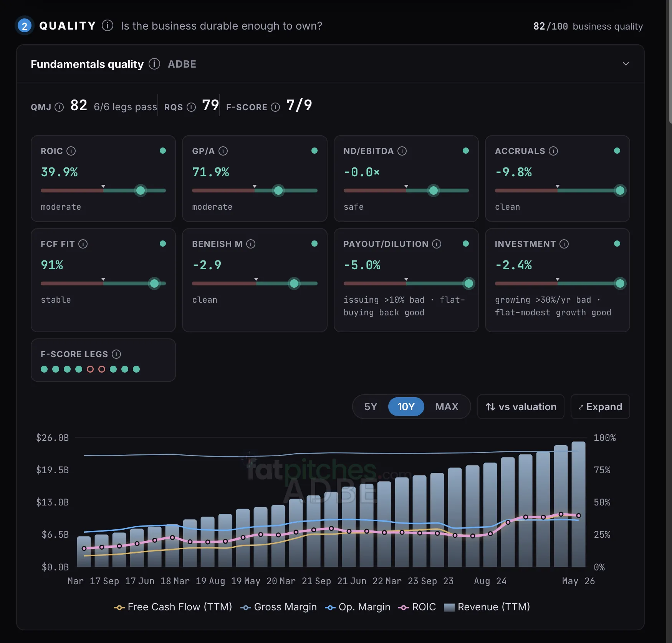This screenshot has width=672, height=643.
Task: Click the info icon next to QUALITY heading
Action: tap(108, 26)
